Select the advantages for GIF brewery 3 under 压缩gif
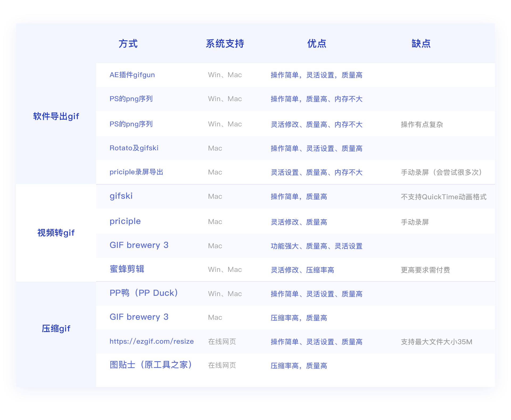Image resolution: width=511 pixels, height=420 pixels. tap(299, 318)
